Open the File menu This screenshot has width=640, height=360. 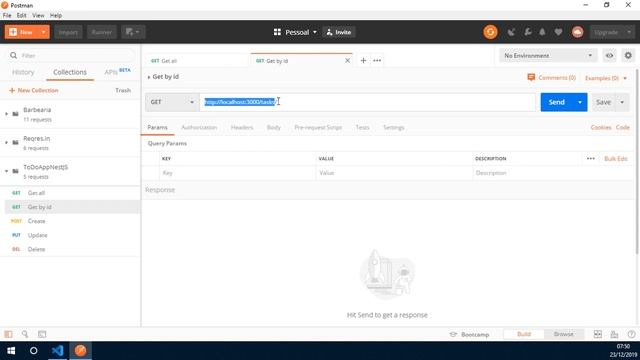click(7, 16)
